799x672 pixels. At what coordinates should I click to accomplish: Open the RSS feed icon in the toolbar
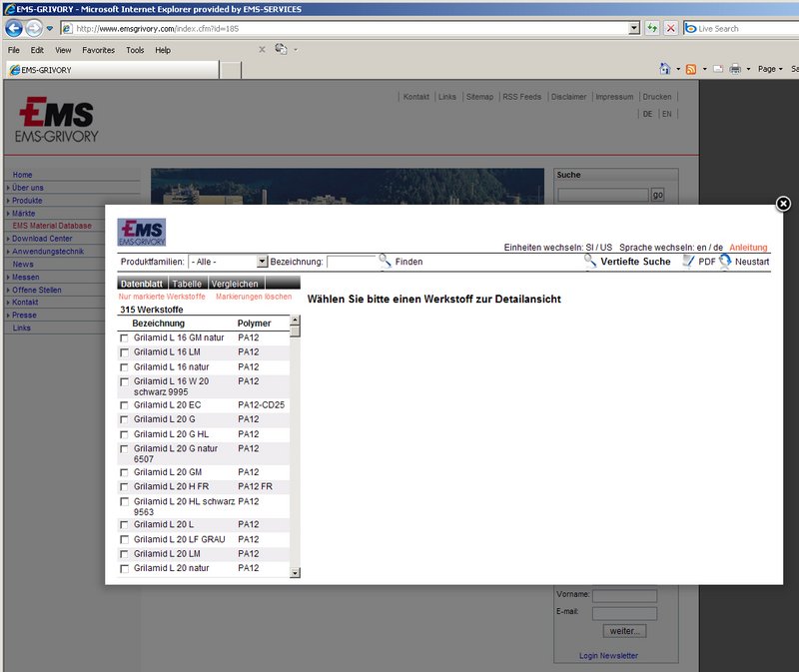691,69
